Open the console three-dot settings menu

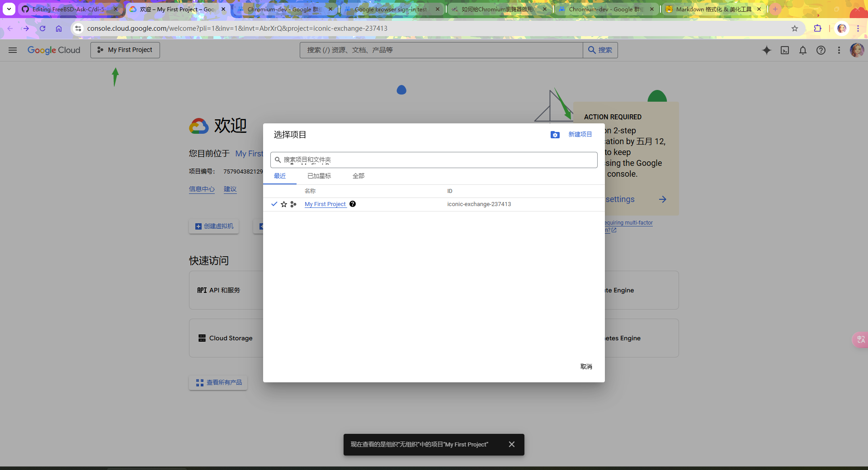click(839, 50)
